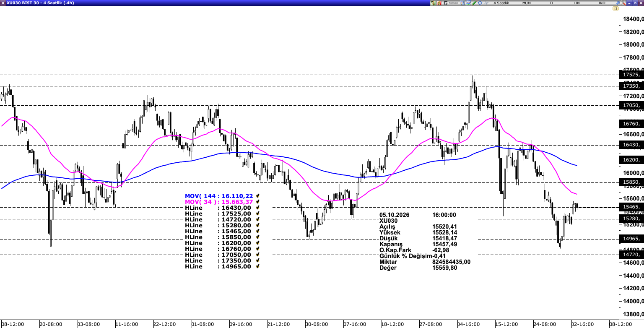Click the magenta MOV( 34 ) legend label
This screenshot has width=644, height=328.
coord(200,202)
